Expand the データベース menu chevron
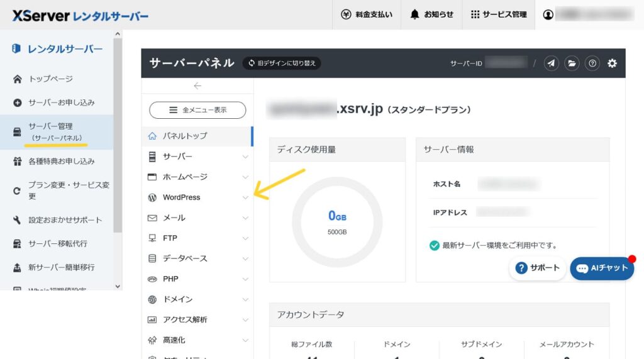 tap(245, 259)
